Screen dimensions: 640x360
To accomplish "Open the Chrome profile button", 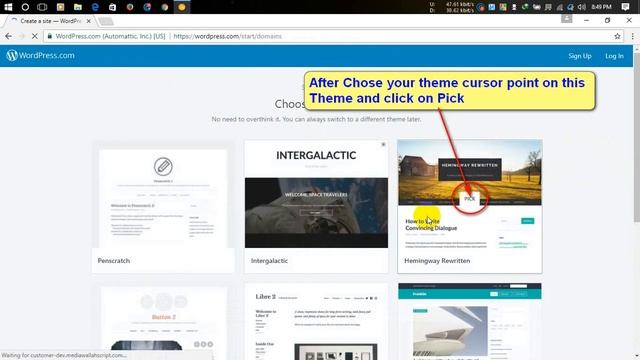I will tap(567, 19).
